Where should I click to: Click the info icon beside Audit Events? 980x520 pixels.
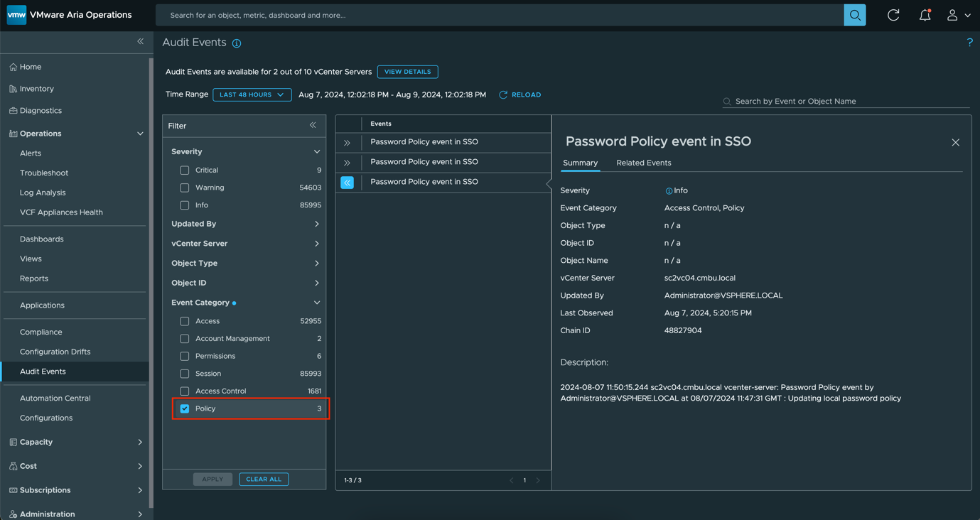point(237,43)
